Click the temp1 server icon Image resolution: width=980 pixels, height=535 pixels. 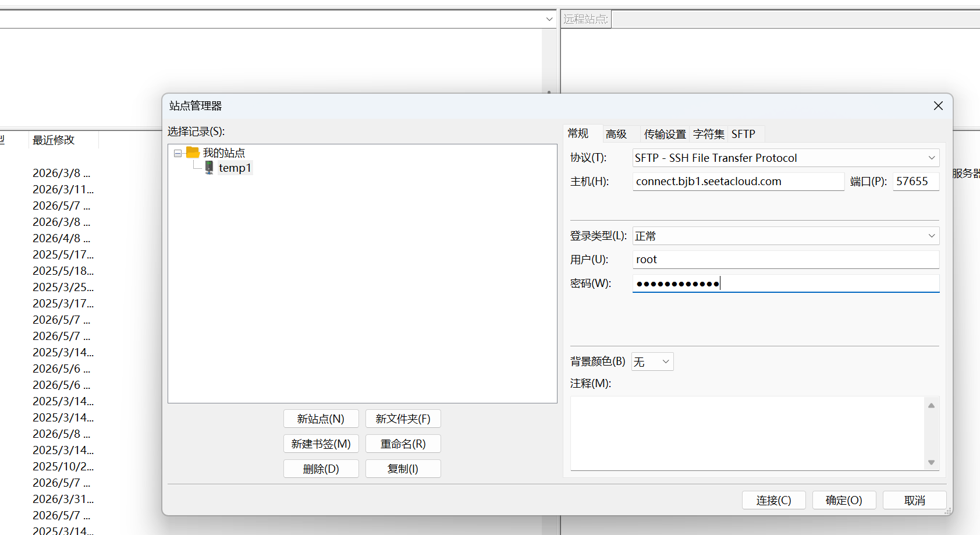pos(210,168)
